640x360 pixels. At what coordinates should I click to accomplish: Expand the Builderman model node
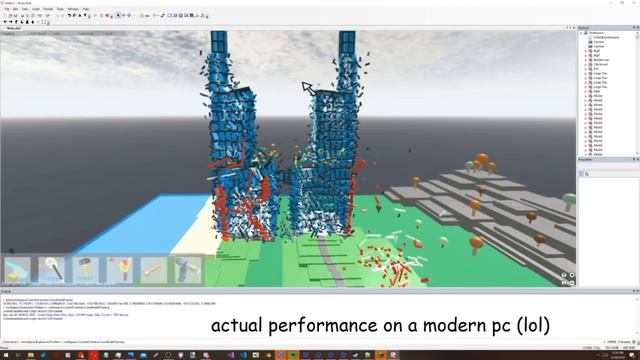coord(585,60)
